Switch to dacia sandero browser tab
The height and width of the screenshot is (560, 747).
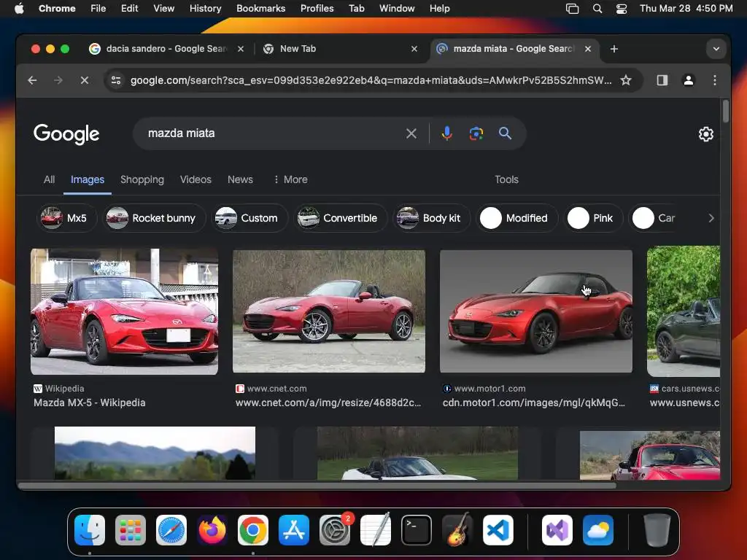point(166,49)
